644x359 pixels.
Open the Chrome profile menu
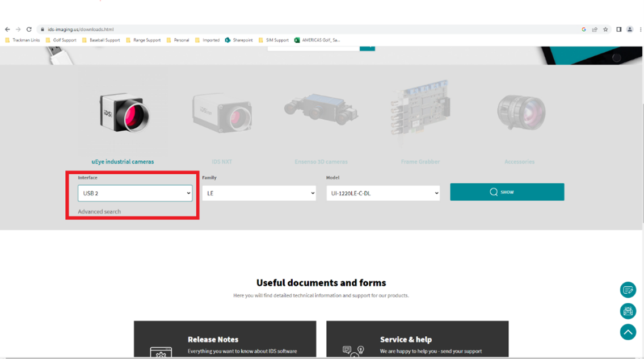tap(630, 30)
